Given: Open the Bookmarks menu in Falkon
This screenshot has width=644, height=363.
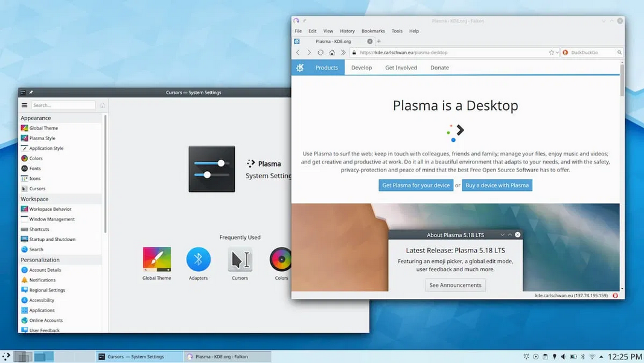Looking at the screenshot, I should (x=373, y=31).
